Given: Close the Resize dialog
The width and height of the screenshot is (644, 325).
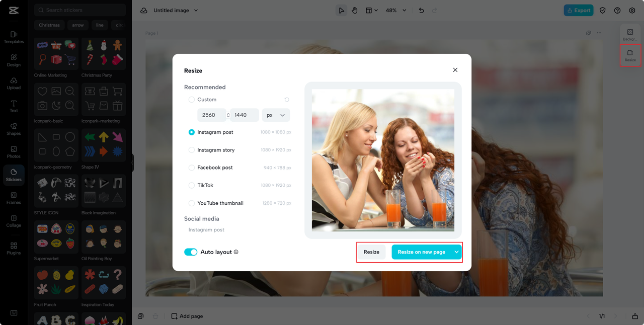Looking at the screenshot, I should point(455,70).
